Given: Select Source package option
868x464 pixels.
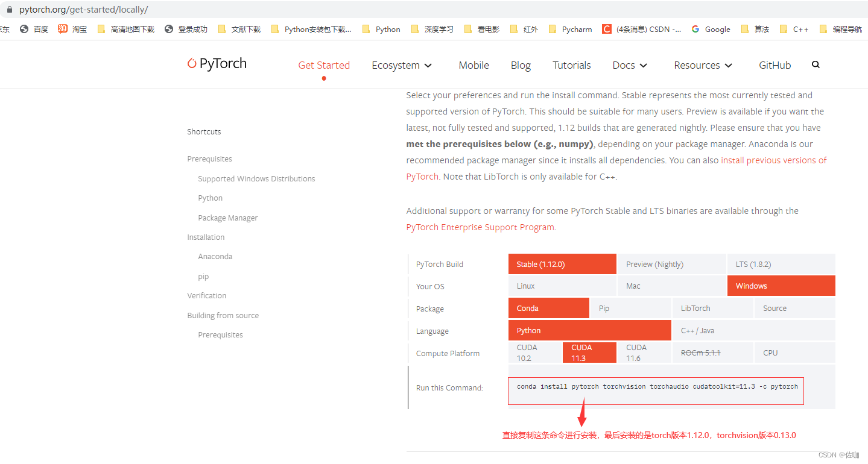Looking at the screenshot, I should click(795, 308).
